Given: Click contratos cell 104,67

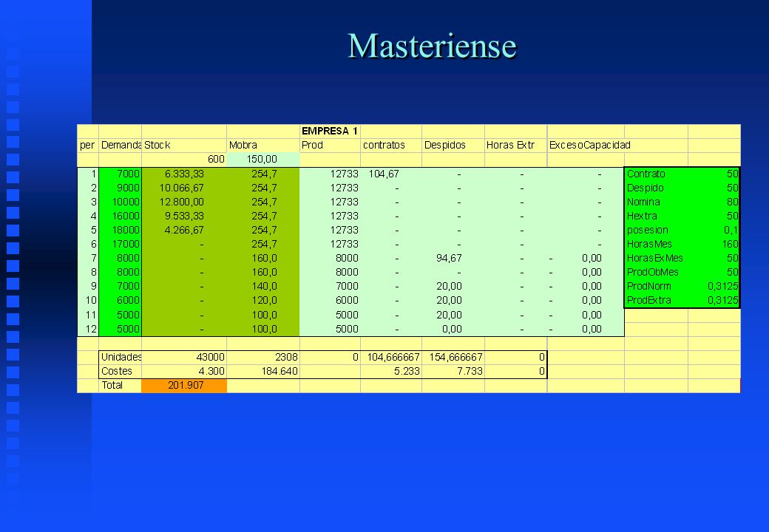Looking at the screenshot, I should 391,174.
